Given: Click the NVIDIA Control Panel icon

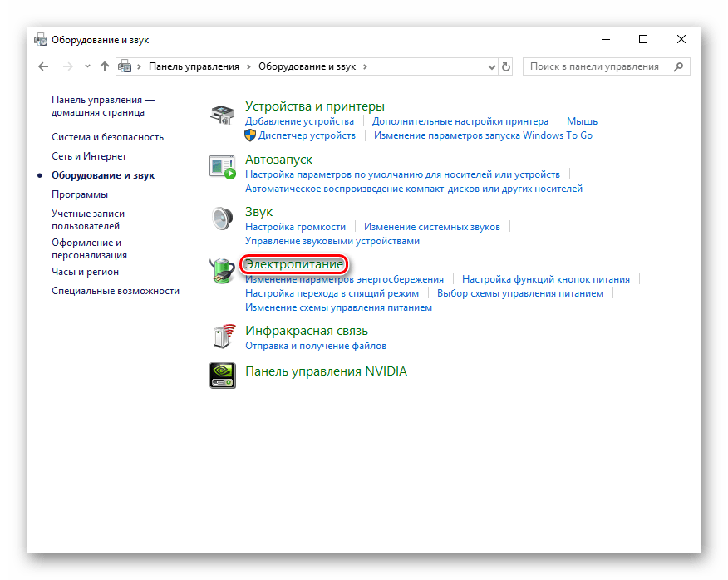Looking at the screenshot, I should coord(222,375).
